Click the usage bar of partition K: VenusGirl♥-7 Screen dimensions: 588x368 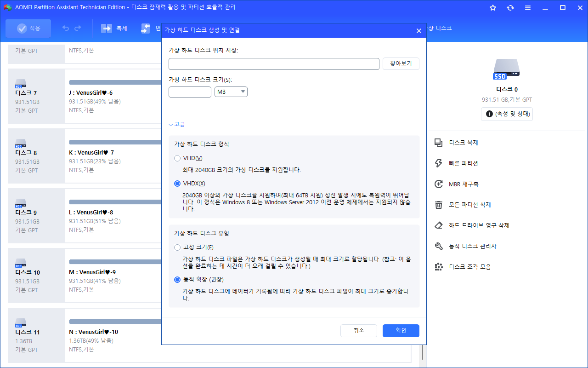pyautogui.click(x=115, y=142)
